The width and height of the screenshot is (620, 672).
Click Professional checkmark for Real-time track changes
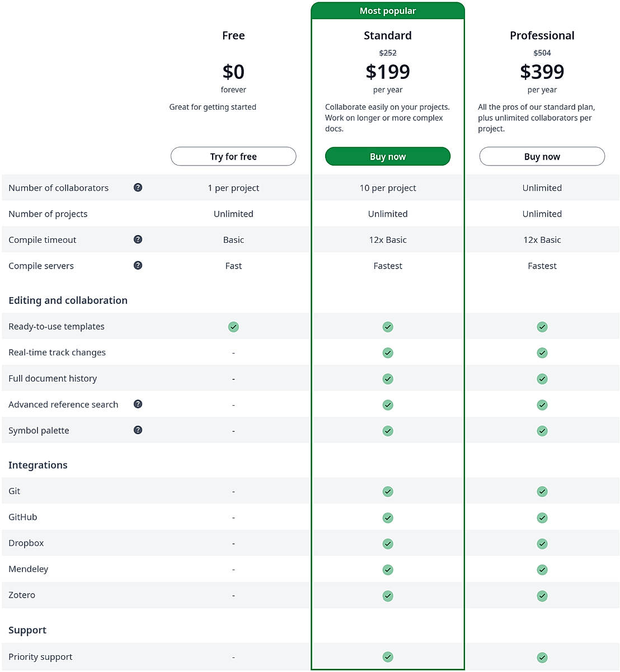[542, 353]
